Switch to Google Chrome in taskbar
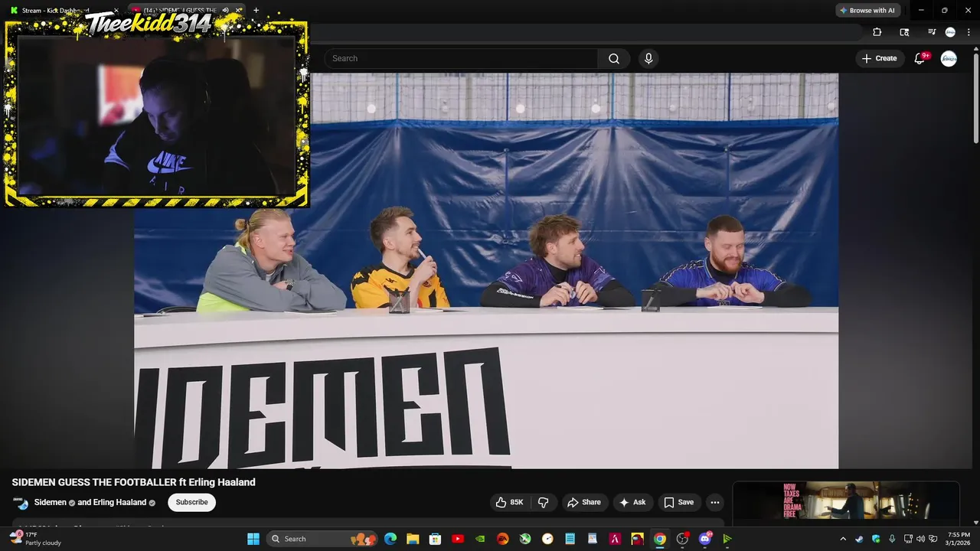The width and height of the screenshot is (980, 551). 659,539
